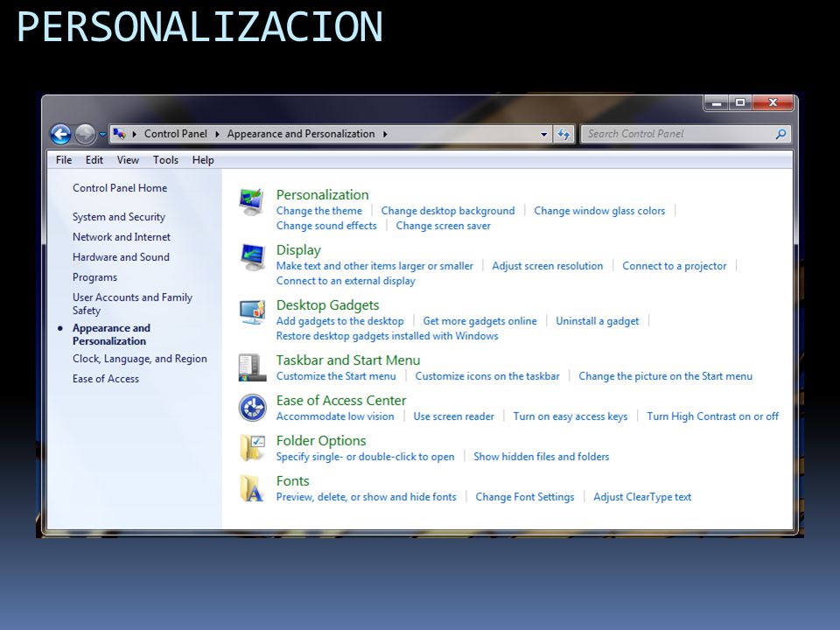Open User Accounts and Family Safety
The image size is (840, 630).
pos(132,304)
